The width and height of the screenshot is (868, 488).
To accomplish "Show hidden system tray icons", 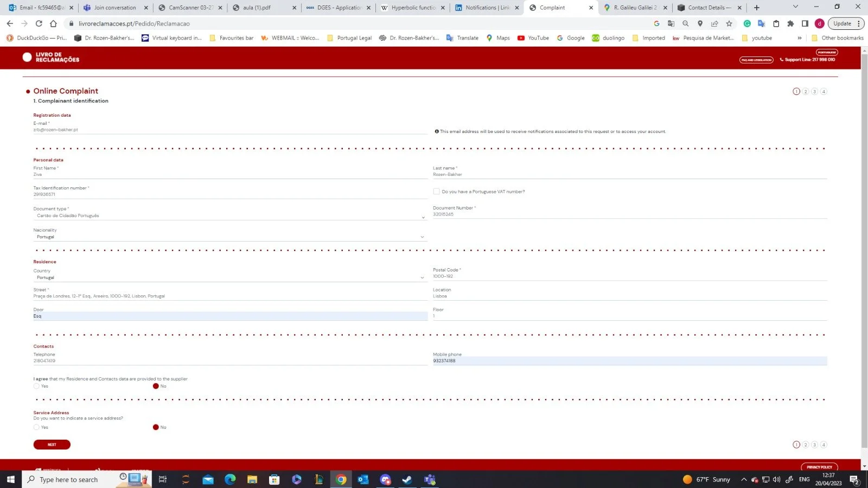I will 744,479.
